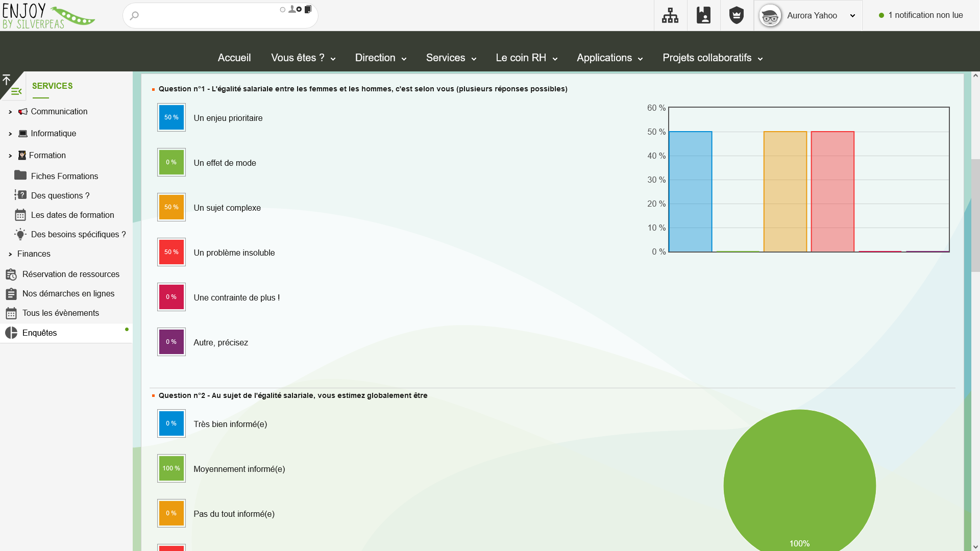Viewport: 980px width, 551px height.
Task: Click the Tous les évènements calendar icon
Action: coord(11,313)
